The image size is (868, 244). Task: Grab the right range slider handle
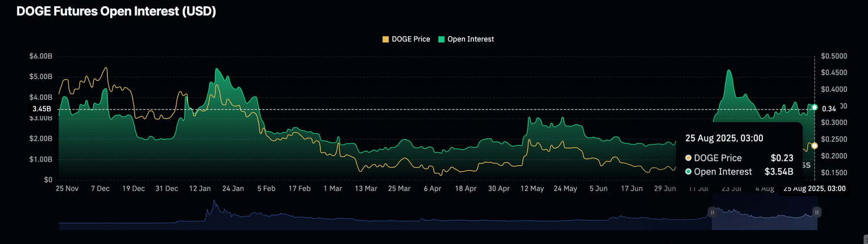816,212
